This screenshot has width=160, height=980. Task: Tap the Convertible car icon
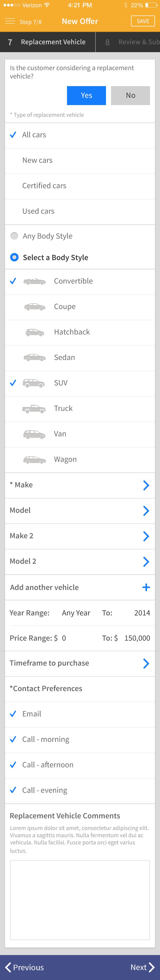[34, 282]
